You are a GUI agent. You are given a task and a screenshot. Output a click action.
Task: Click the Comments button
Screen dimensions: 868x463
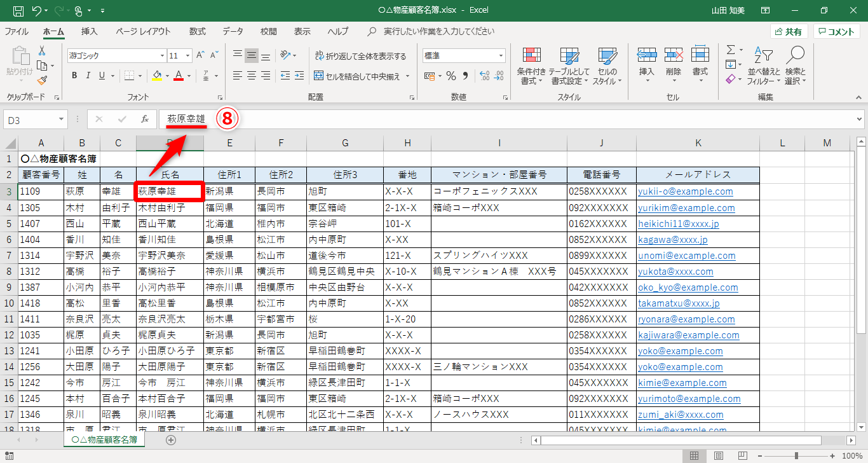coord(837,31)
